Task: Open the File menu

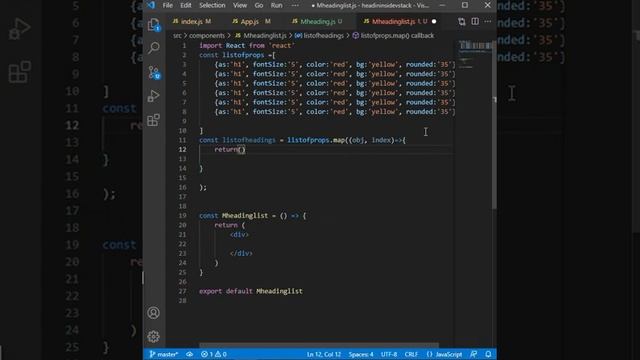Action: 168,5
